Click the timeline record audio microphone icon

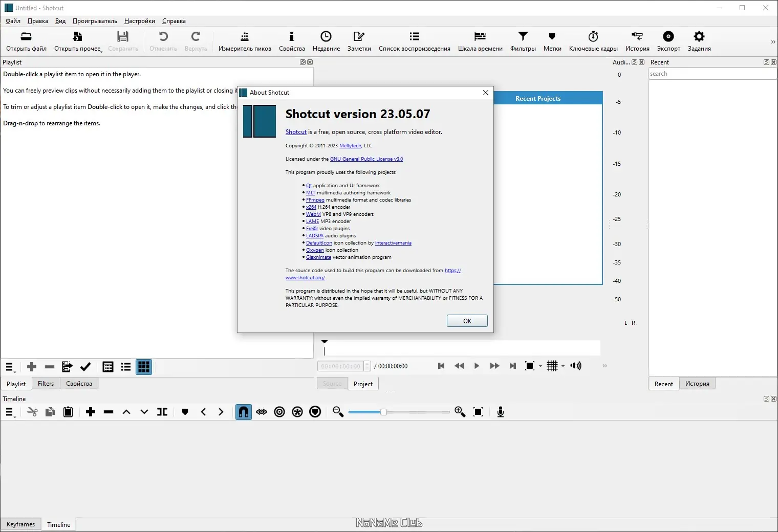tap(500, 412)
